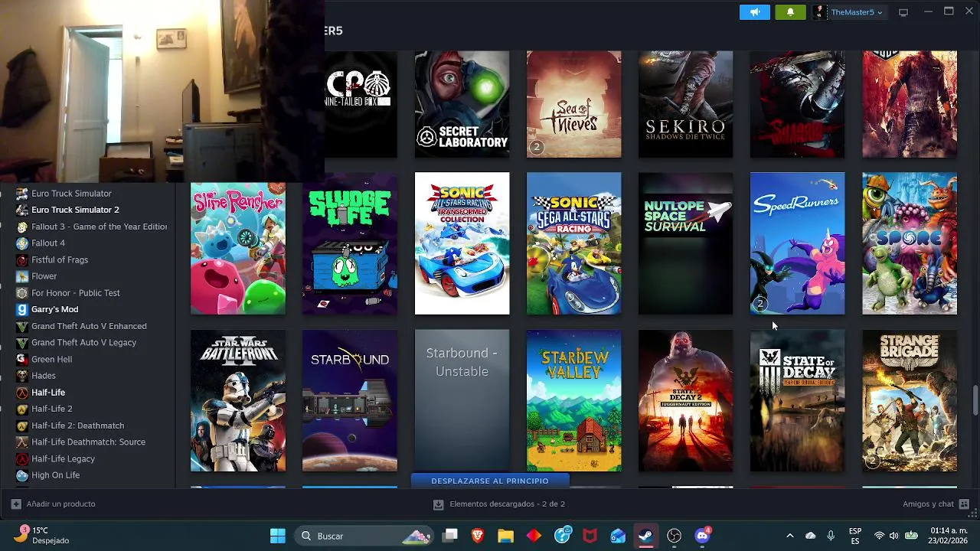Open the Windows Start menu
Viewport: 980px width, 551px height.
pos(278,536)
